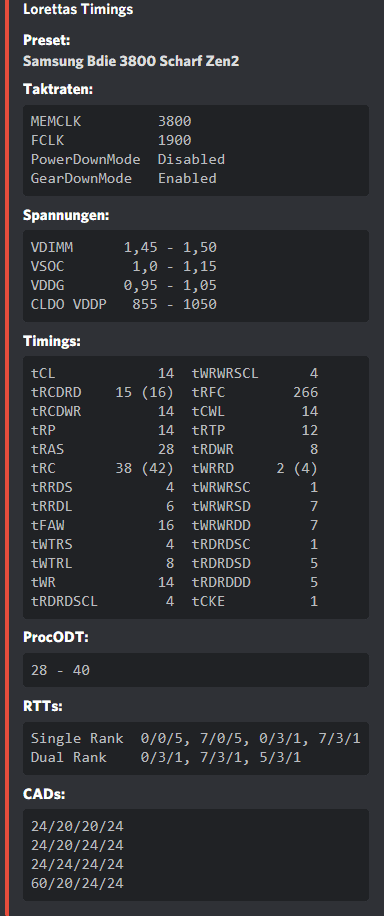Click the tCKE timing entry
The height and width of the screenshot is (916, 384).
pyautogui.click(x=255, y=601)
